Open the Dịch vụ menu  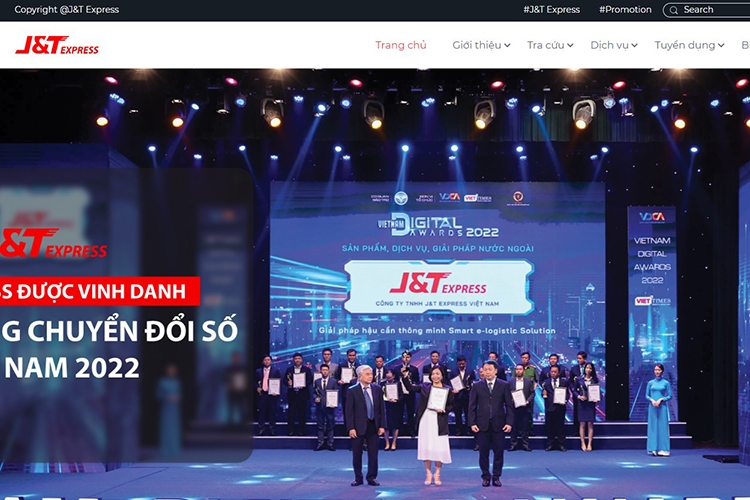coord(614,45)
